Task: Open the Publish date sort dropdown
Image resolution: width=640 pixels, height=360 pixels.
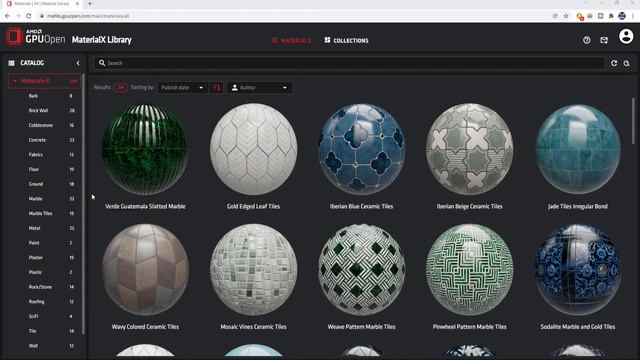Action: 182,87
